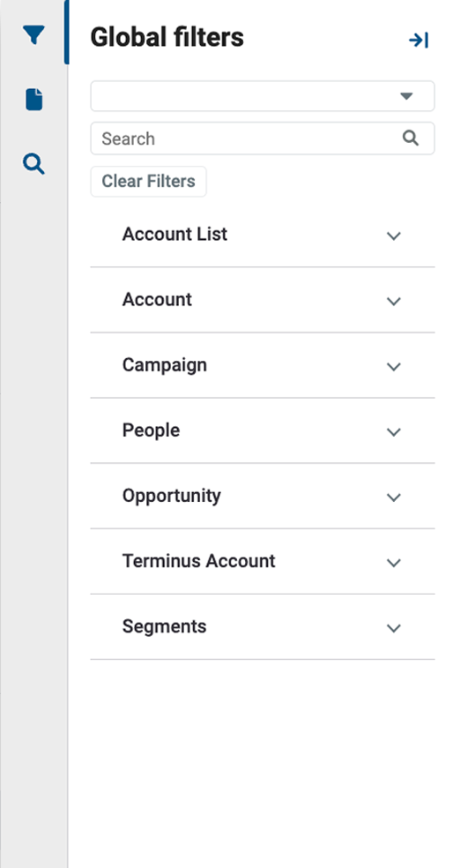The height and width of the screenshot is (868, 453).
Task: Expand the Account List chevron
Action: pos(394,236)
